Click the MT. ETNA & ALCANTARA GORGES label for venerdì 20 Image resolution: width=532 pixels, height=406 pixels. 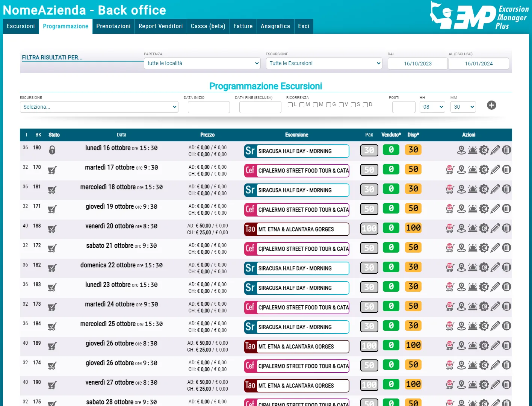(296, 229)
